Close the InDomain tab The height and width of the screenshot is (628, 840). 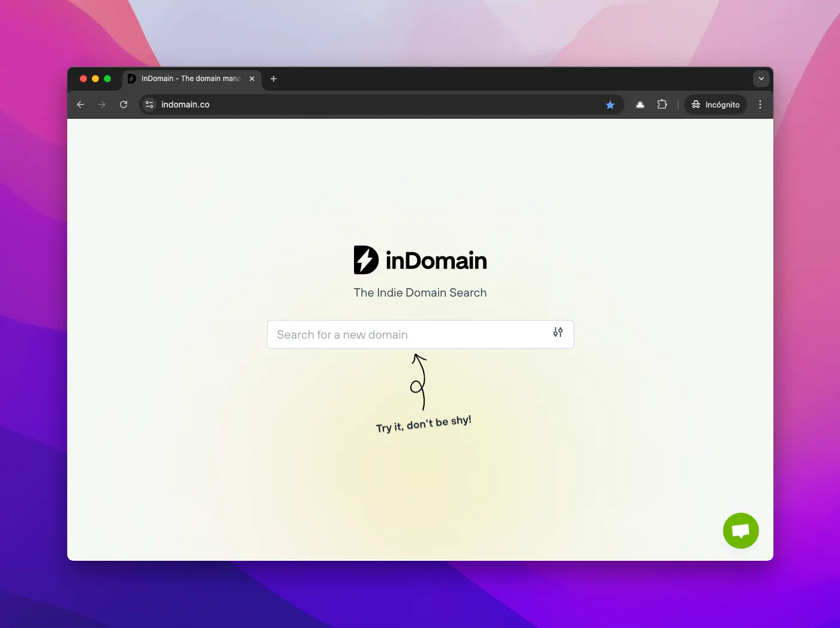[252, 79]
